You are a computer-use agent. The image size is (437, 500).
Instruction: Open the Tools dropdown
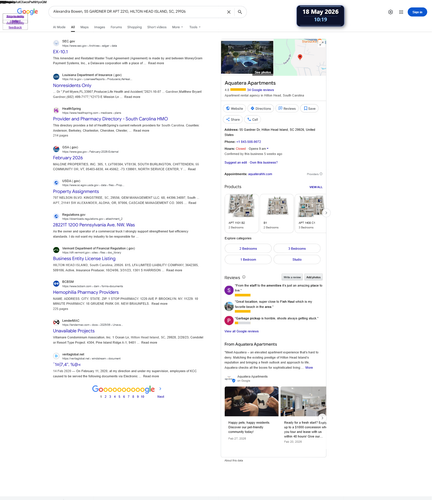195,27
